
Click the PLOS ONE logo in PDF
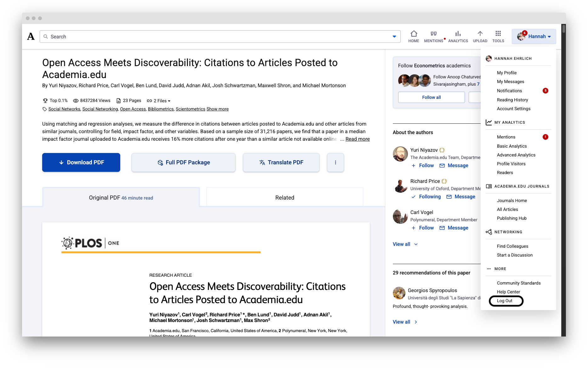tap(90, 243)
